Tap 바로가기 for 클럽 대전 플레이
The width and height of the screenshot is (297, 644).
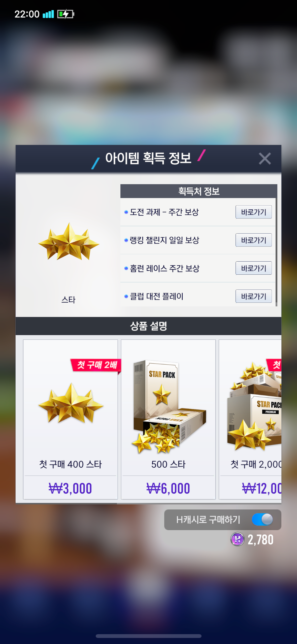coord(253,296)
